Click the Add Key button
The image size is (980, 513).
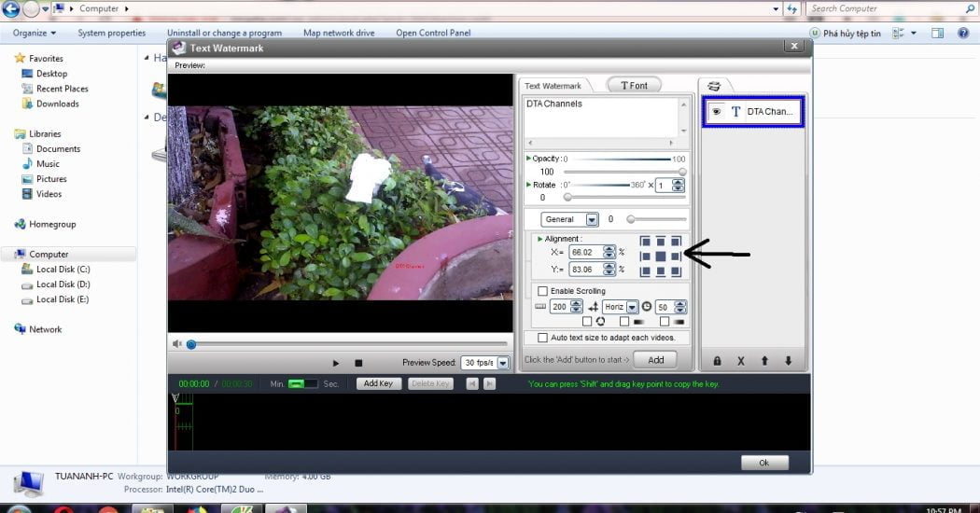(378, 383)
